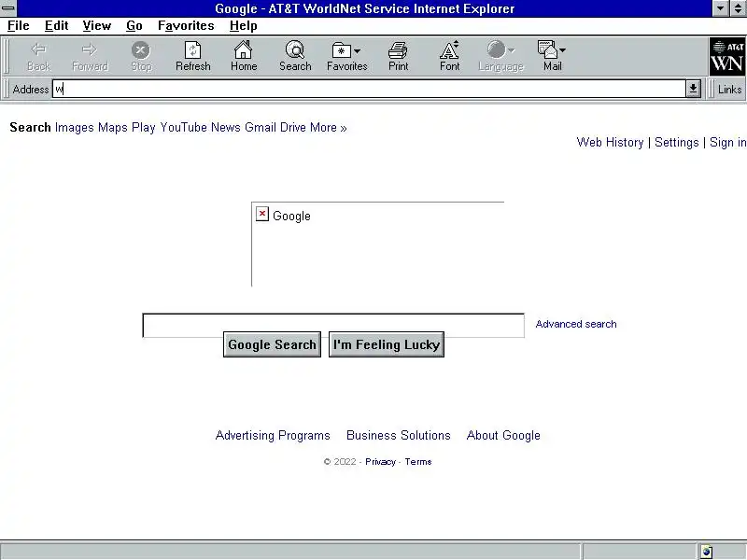Click the Google Search button

pyautogui.click(x=272, y=344)
